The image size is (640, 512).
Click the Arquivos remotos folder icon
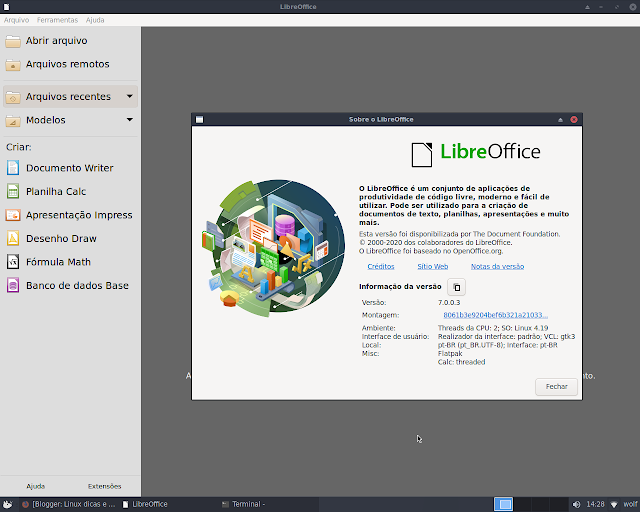[13, 65]
